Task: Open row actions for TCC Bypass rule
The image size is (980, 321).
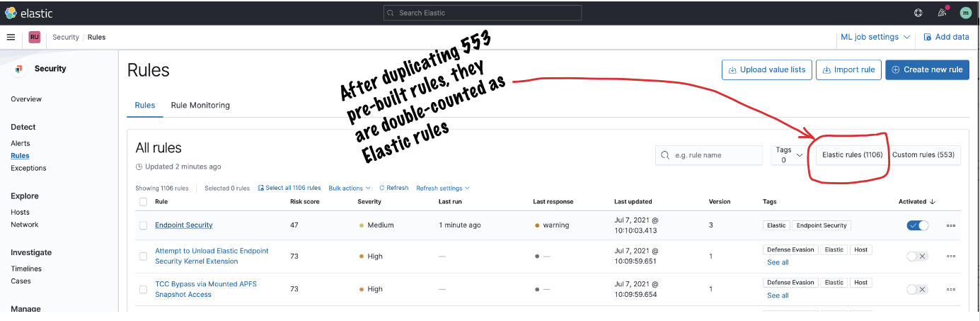Action: pos(951,289)
